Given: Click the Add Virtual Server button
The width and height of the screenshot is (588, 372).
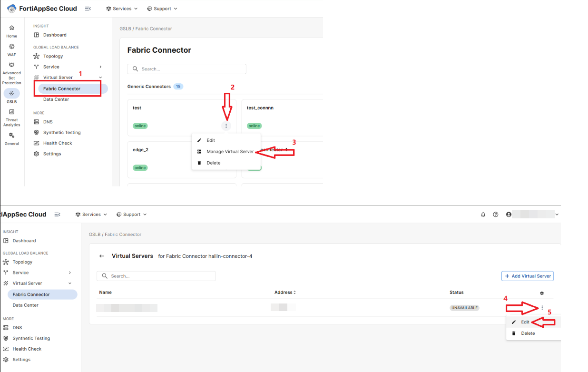Looking at the screenshot, I should click(527, 276).
